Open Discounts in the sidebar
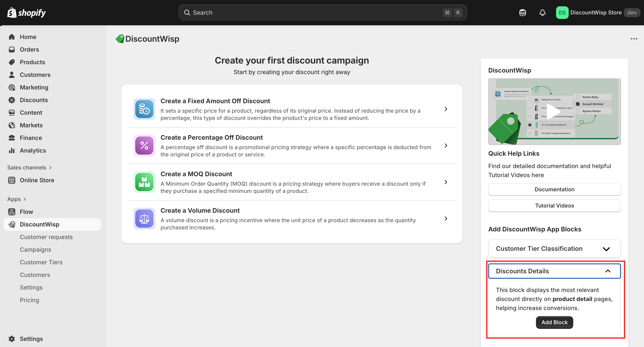Viewport: 644px width, 347px height. [x=34, y=100]
